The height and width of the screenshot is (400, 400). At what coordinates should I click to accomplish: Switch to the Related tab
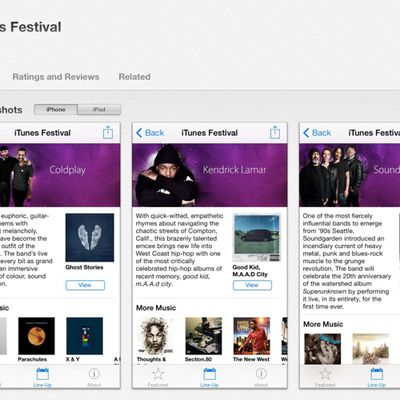point(134,77)
